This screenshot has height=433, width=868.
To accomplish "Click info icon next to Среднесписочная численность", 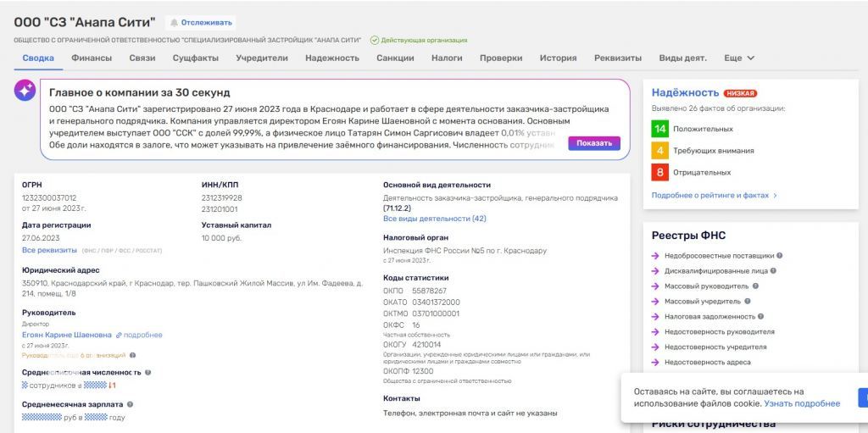I will [148, 372].
